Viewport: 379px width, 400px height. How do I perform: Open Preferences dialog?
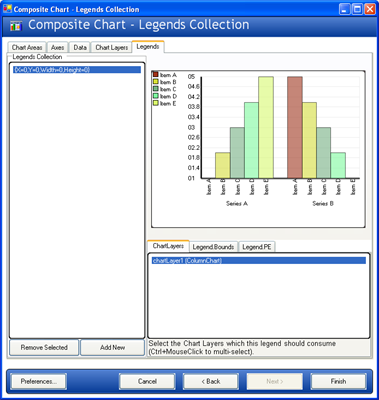point(39,381)
